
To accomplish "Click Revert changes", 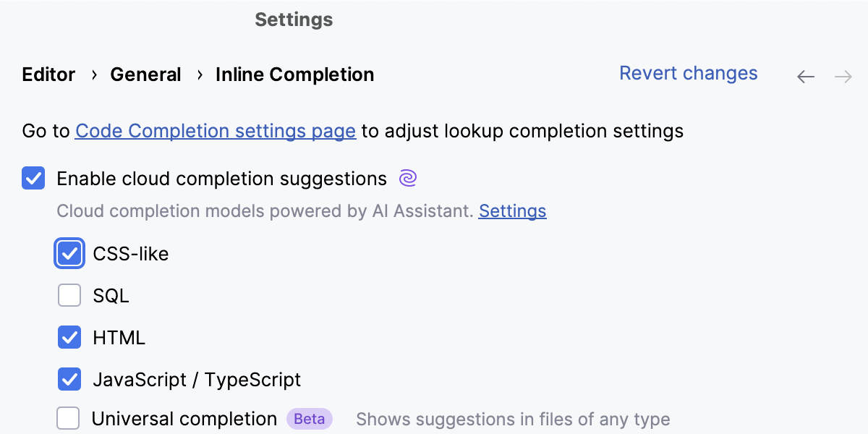I will click(x=688, y=73).
